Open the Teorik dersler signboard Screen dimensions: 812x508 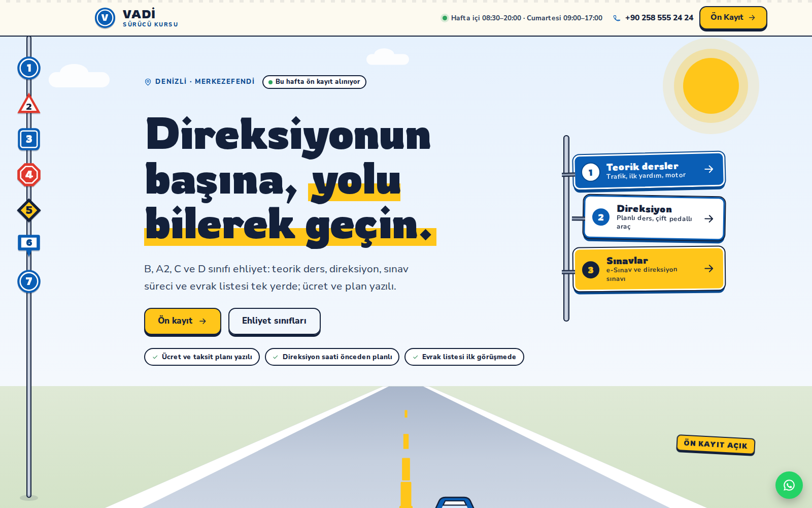point(649,171)
